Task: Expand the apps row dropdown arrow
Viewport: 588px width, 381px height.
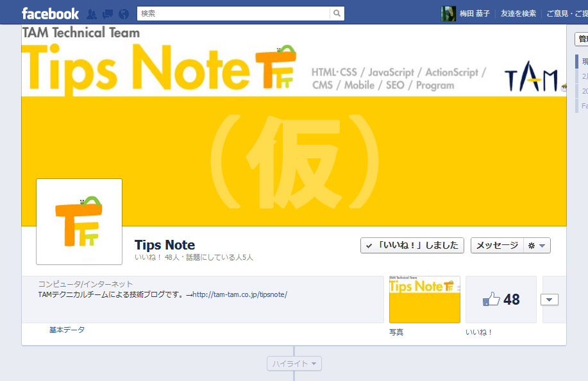Action: tap(550, 300)
